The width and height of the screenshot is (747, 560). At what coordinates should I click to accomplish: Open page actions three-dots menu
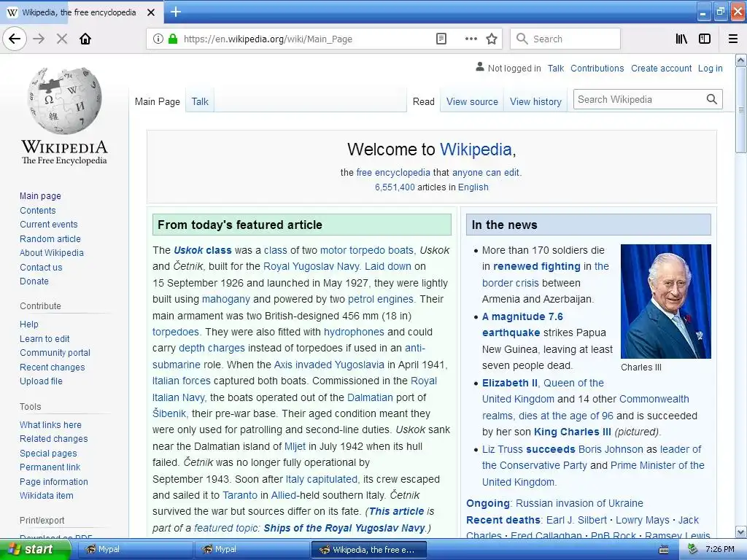(471, 39)
